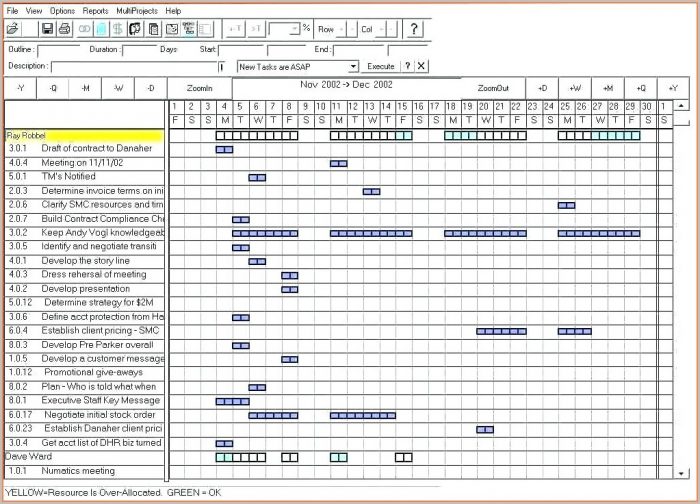This screenshot has height=504, width=700.
Task: Click the Duration input field
Action: [x=139, y=50]
